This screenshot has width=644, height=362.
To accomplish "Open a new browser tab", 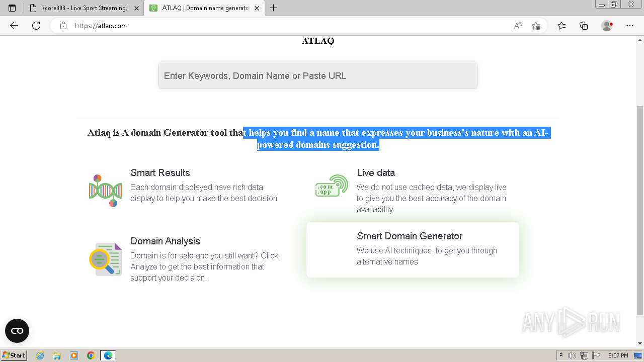I will point(273,8).
